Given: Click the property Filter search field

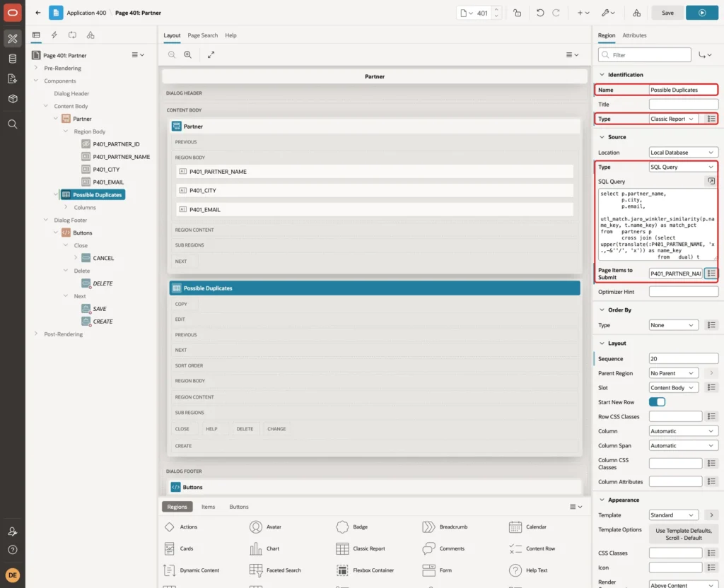Looking at the screenshot, I should [645, 55].
